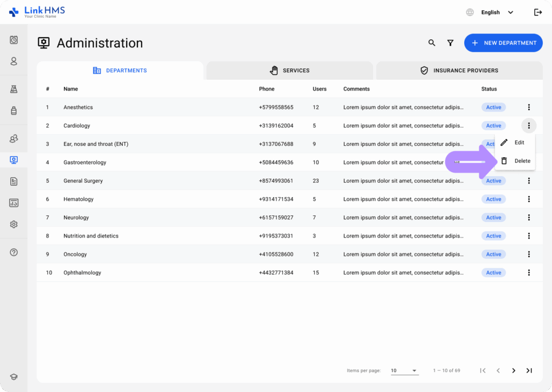Open the three-dot menu for Anesthetics

point(529,107)
